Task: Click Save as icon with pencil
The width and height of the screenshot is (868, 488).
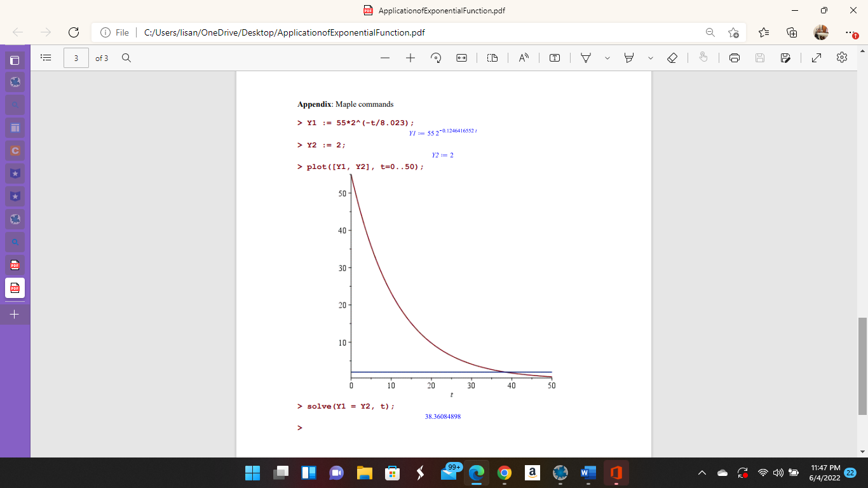Action: [x=785, y=58]
